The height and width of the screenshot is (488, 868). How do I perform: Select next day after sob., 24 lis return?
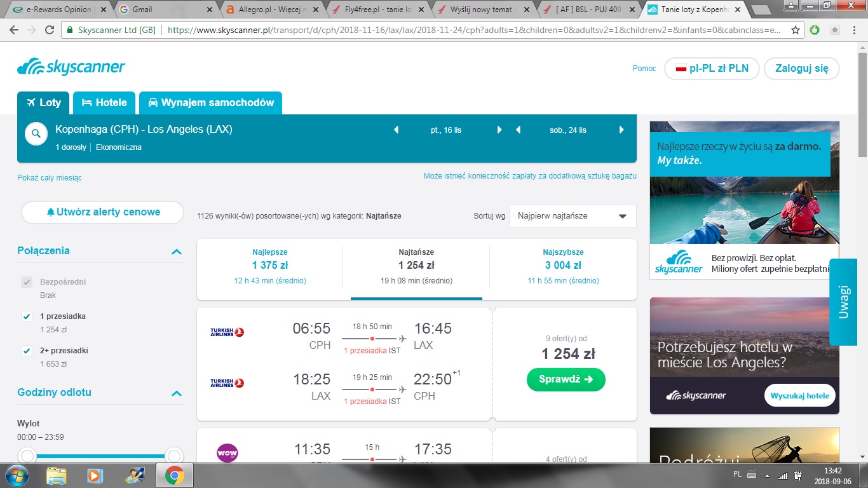coord(621,130)
